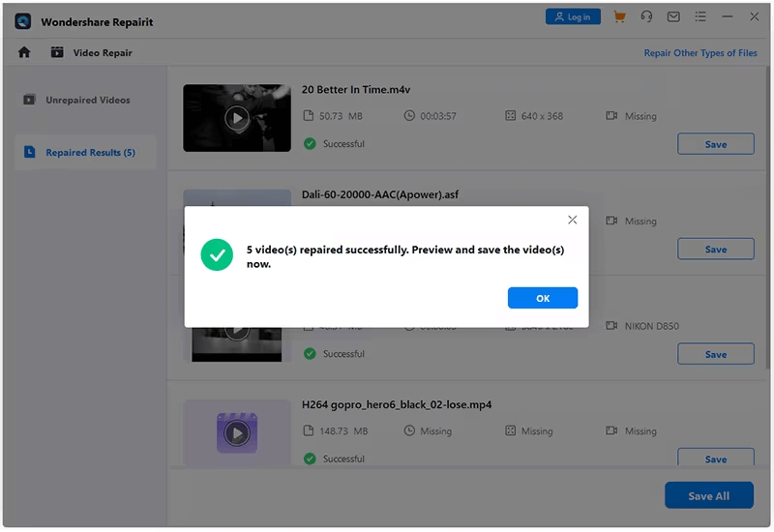Open Repair Other Types of Files link
Viewport: 774px width, 532px height.
coord(700,53)
